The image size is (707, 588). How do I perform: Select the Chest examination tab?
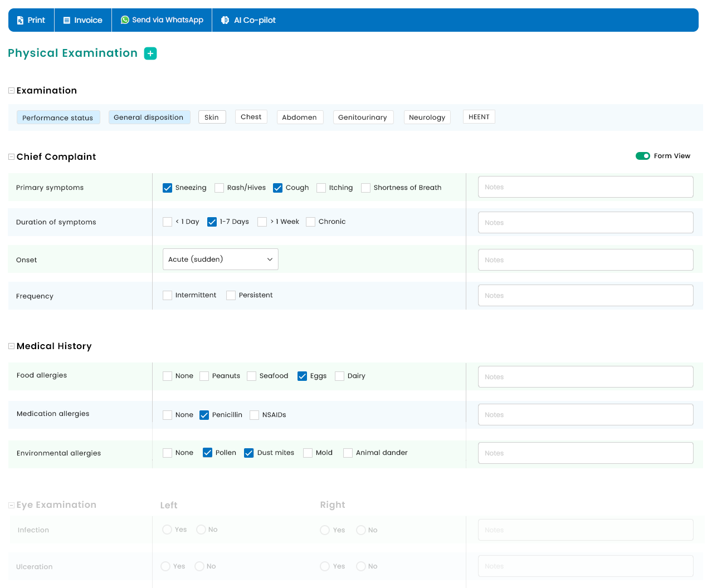pos(251,117)
